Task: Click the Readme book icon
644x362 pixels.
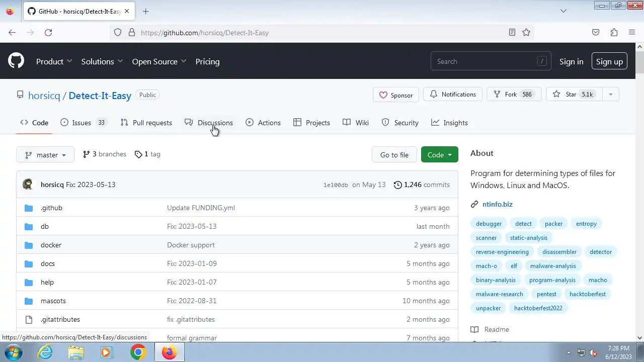Action: click(474, 329)
